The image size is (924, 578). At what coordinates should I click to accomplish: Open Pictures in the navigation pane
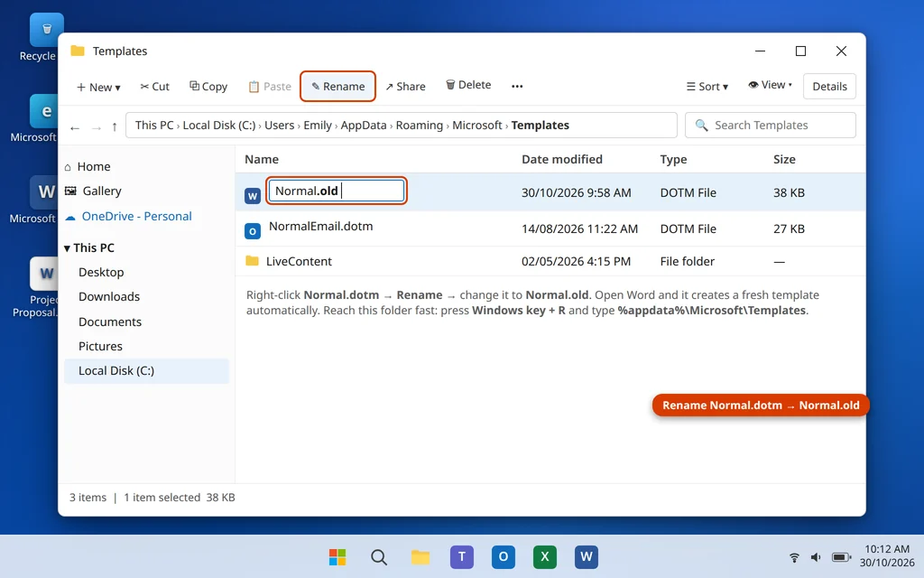[x=100, y=346]
